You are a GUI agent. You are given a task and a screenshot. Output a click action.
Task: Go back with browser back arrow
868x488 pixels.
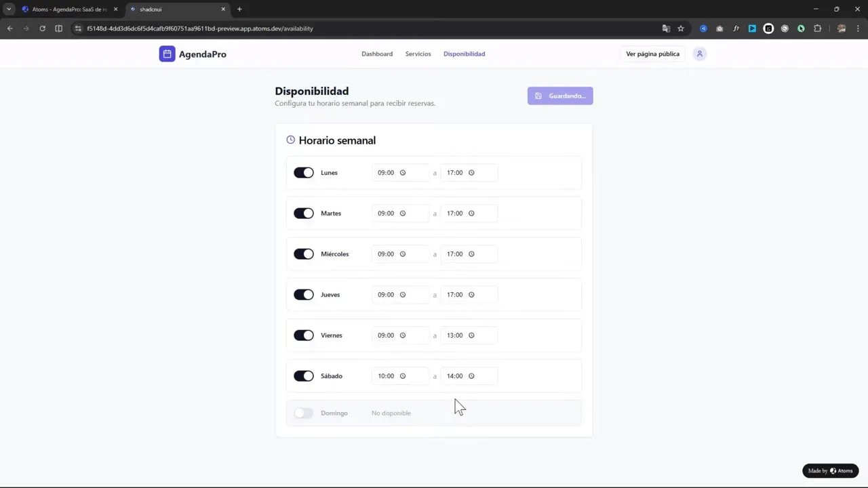9,28
